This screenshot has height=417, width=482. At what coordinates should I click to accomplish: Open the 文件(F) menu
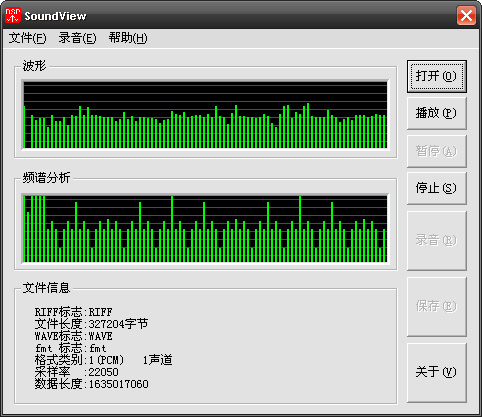(x=27, y=38)
